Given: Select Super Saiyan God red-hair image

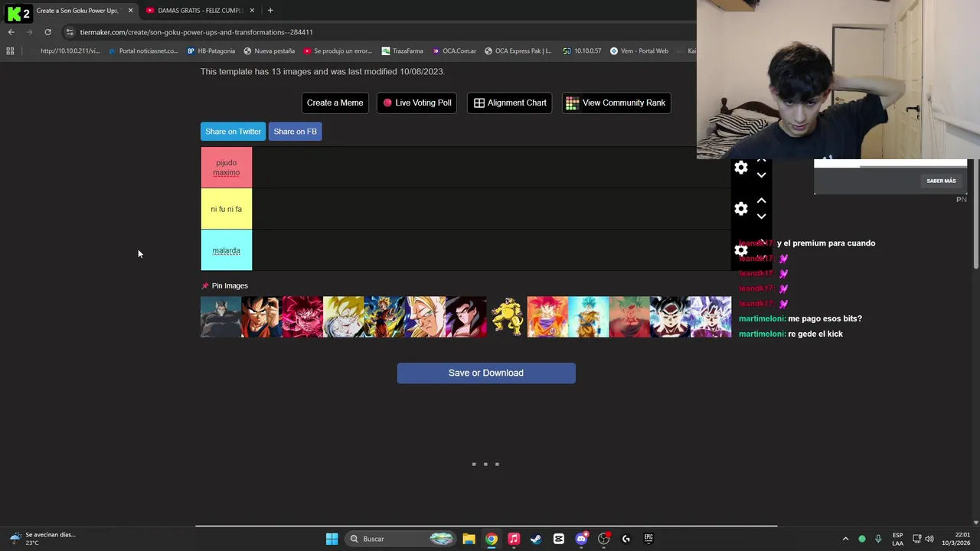Looking at the screenshot, I should point(547,317).
